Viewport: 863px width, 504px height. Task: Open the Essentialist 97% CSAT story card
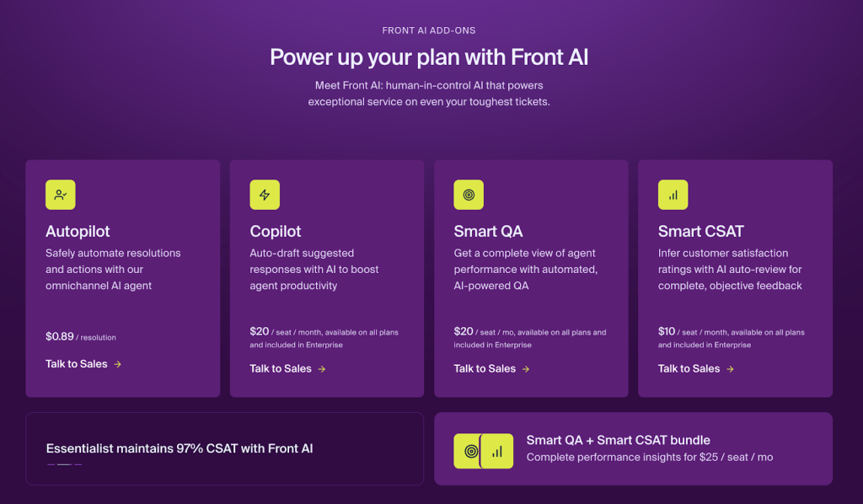pyautogui.click(x=224, y=448)
